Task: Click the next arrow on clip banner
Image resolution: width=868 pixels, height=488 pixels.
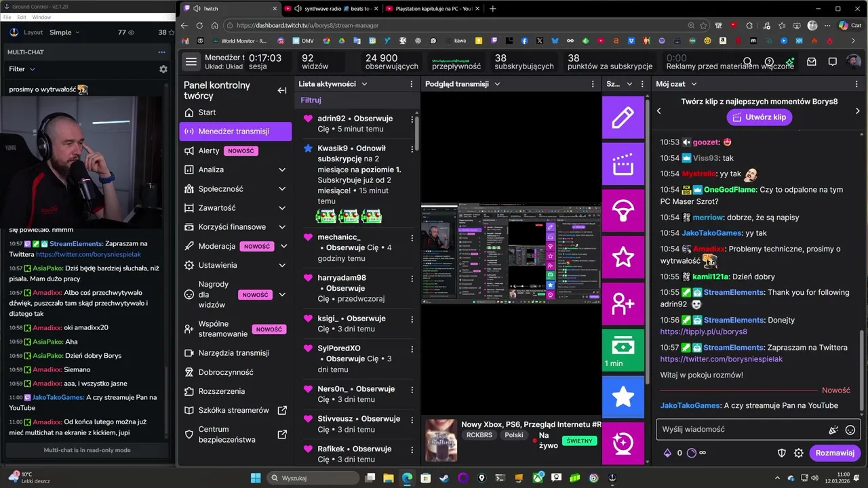Action: coord(857,110)
